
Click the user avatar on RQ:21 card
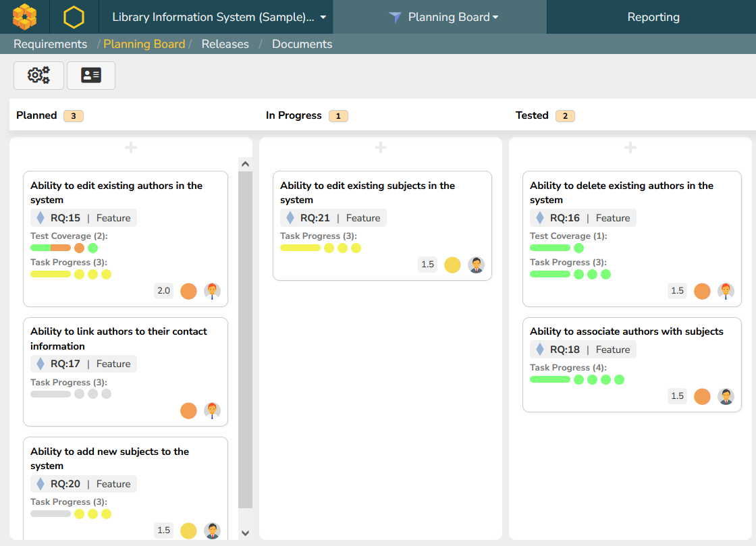pyautogui.click(x=476, y=265)
